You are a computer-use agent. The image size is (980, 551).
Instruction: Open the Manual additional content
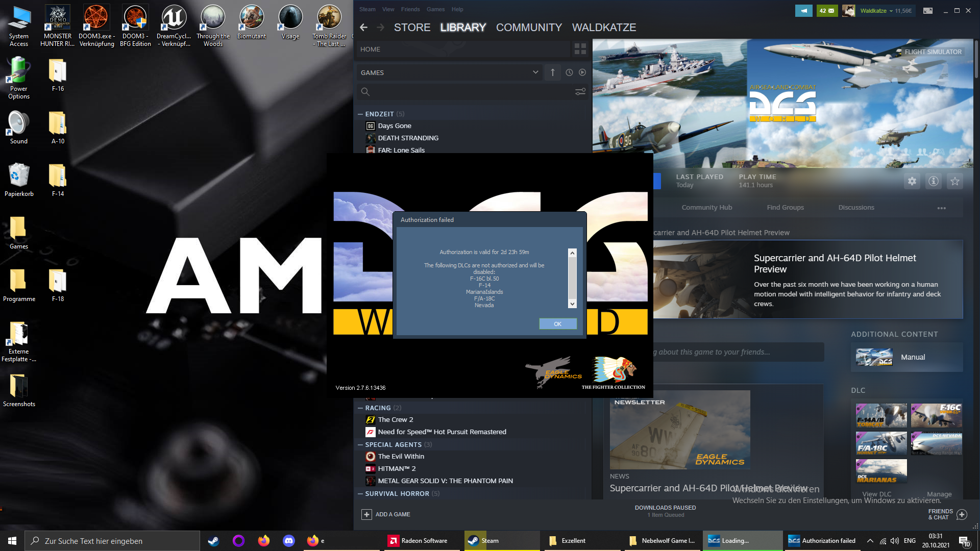[x=907, y=357]
